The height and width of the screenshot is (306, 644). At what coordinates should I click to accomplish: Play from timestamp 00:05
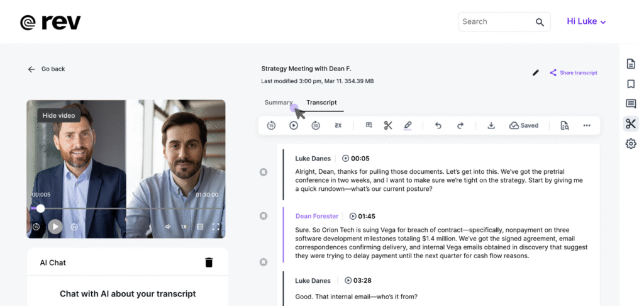pos(356,158)
